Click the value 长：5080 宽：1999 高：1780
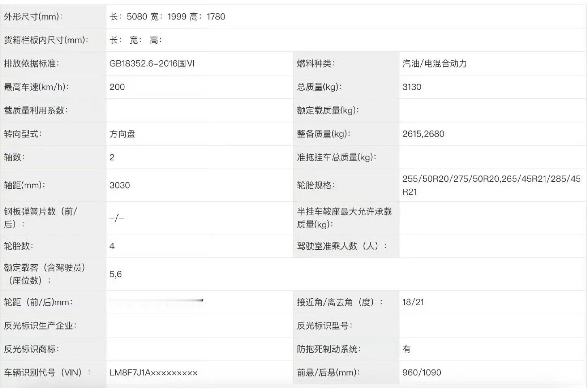This screenshot has width=588, height=388. pos(167,17)
